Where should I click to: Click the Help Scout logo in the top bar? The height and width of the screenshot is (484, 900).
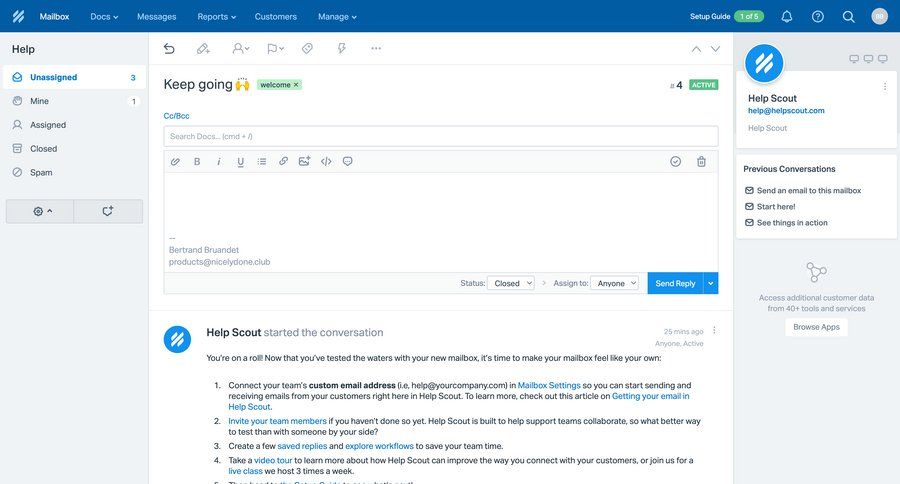point(18,16)
